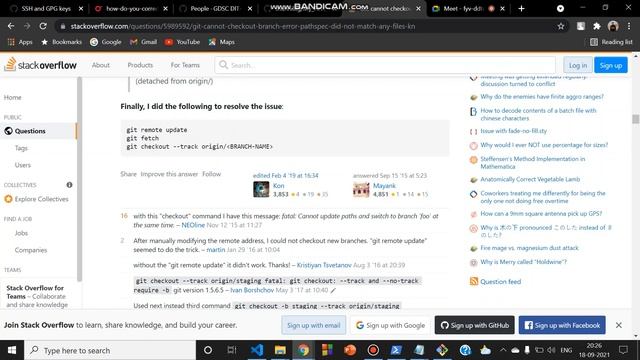This screenshot has width=640, height=360.
Task: Open a new browser tab
Action: pyautogui.click(x=521, y=8)
